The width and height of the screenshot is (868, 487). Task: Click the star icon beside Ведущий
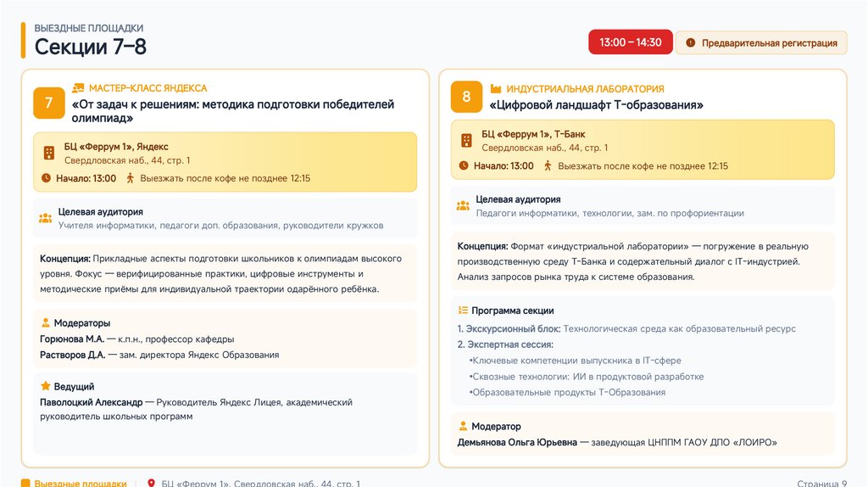point(46,385)
